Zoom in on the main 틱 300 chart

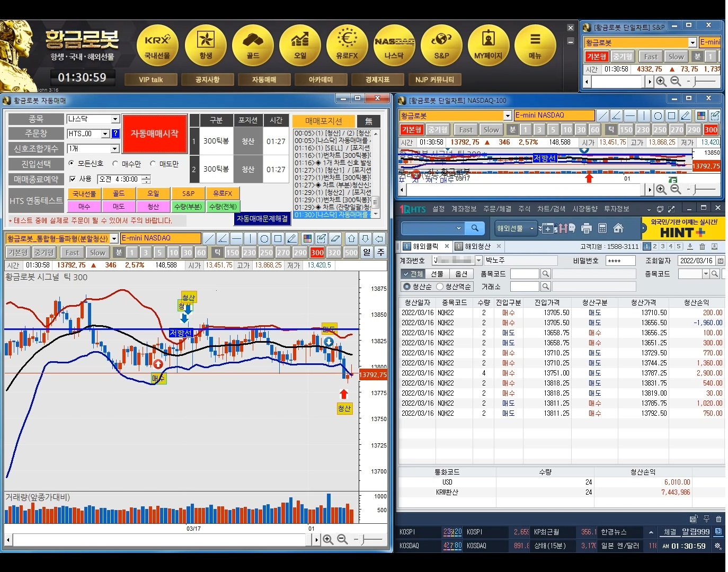pos(328,540)
